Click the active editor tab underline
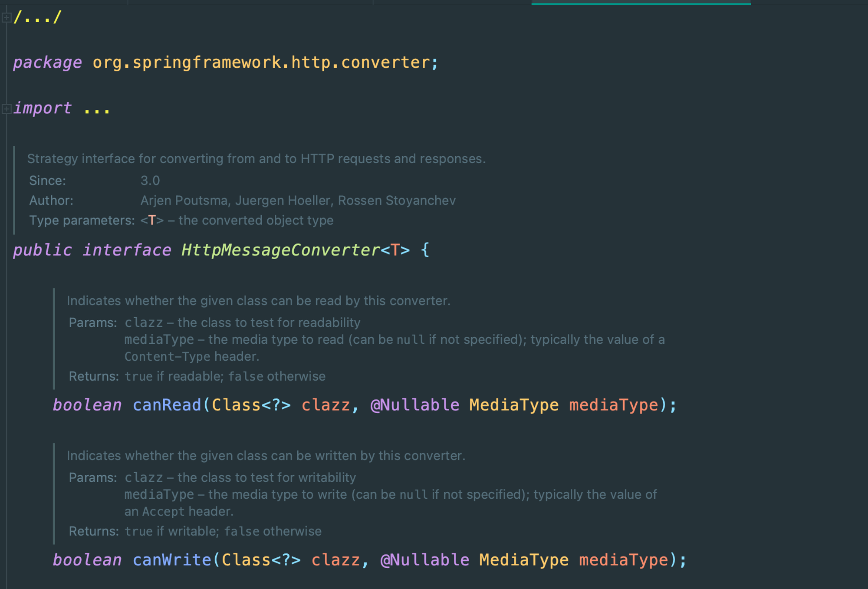 pyautogui.click(x=641, y=3)
